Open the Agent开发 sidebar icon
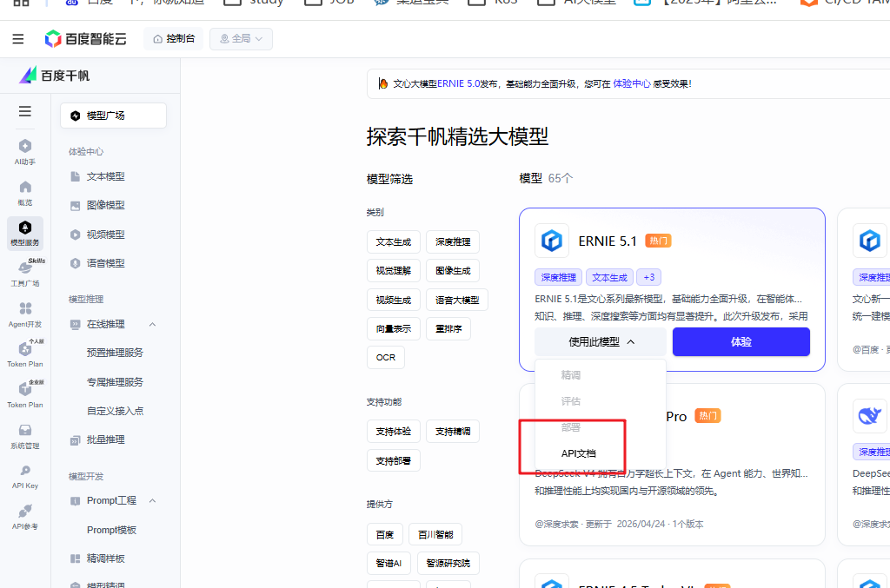The width and height of the screenshot is (890, 588). coord(25,314)
